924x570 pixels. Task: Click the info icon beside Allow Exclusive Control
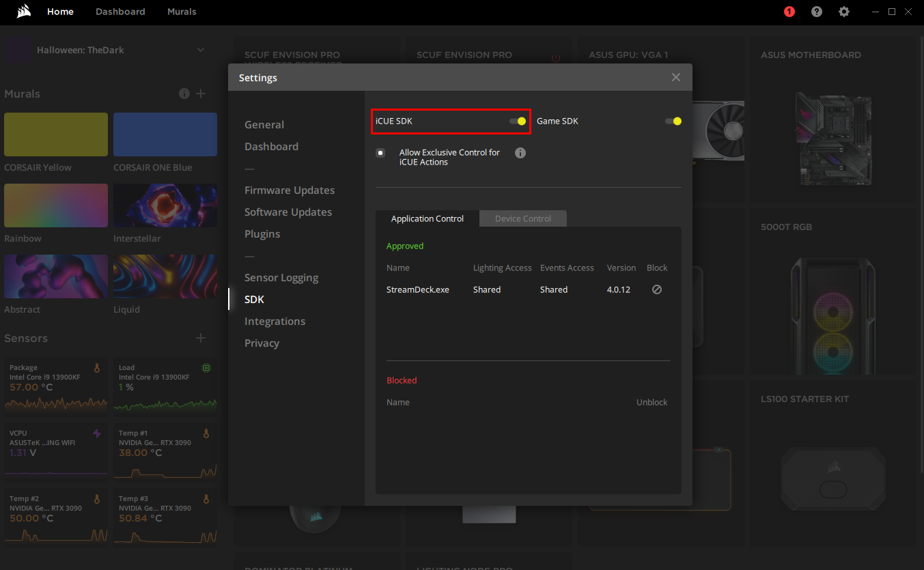[x=520, y=152]
